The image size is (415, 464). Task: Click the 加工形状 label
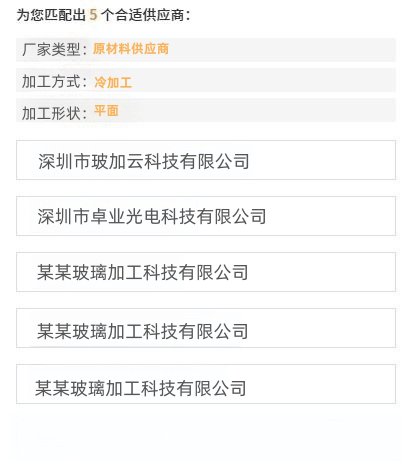[x=51, y=113]
